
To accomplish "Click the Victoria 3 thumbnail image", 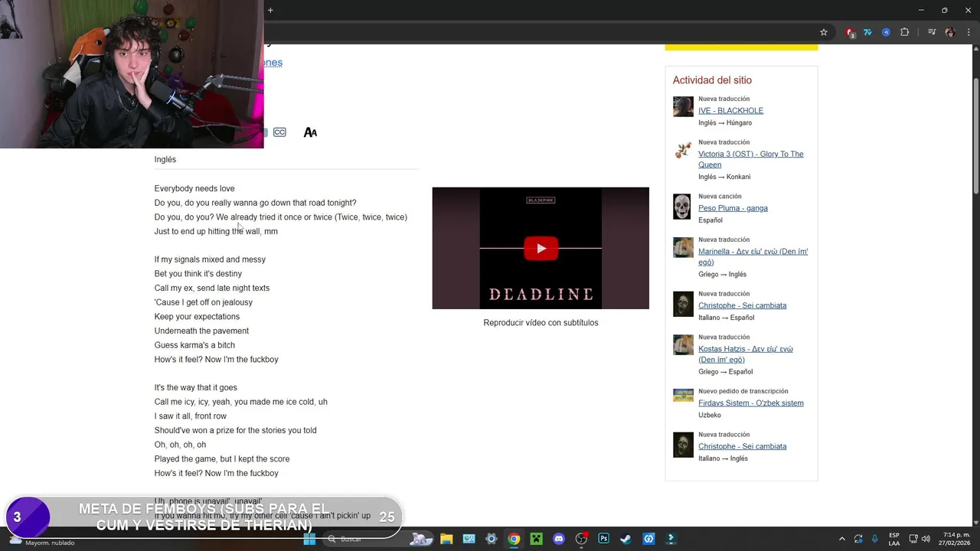I will click(x=683, y=150).
